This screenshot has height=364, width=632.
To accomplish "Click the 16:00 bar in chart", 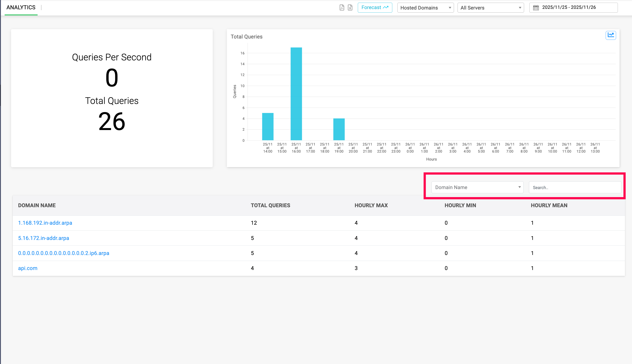I will [296, 94].
